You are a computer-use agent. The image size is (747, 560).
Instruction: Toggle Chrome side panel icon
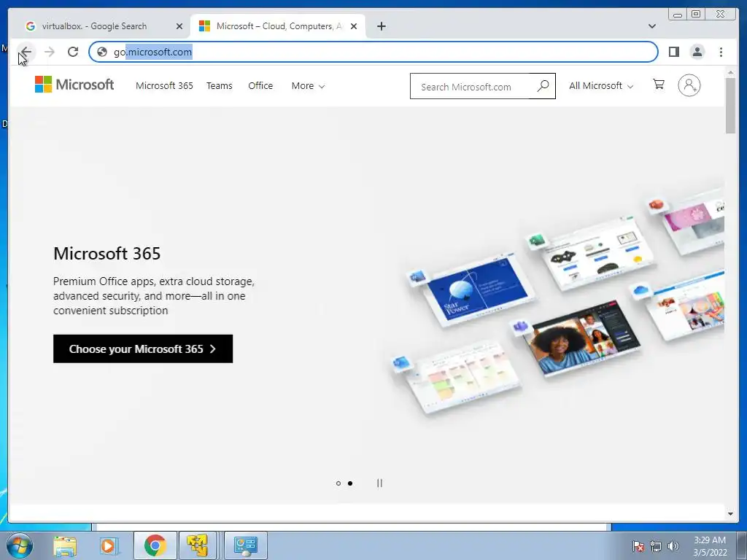[x=673, y=52]
